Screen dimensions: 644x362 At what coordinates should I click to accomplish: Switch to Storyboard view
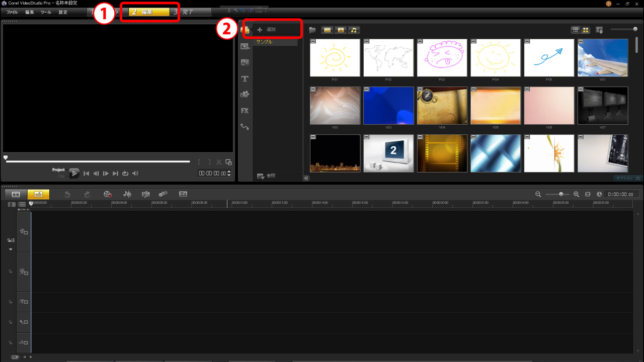[x=16, y=194]
